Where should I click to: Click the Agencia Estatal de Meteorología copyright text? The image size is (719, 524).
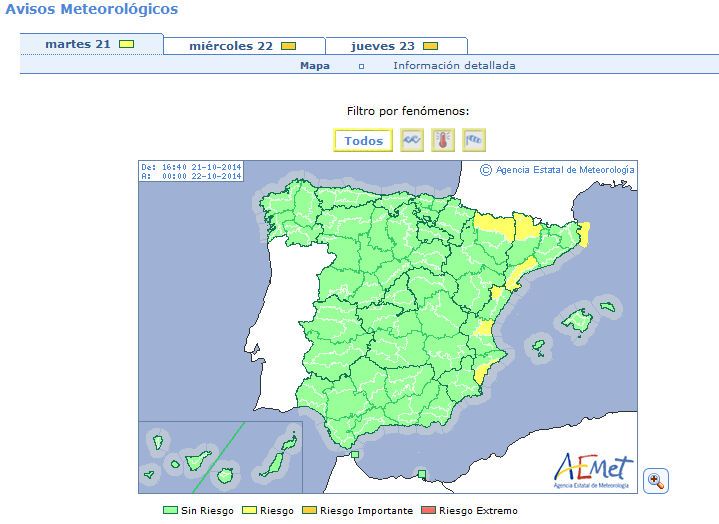click(557, 170)
